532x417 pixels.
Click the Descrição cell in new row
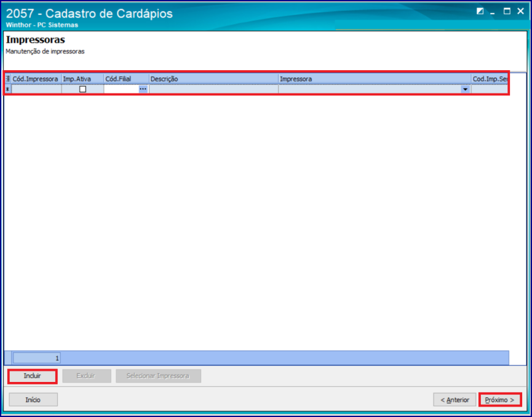tap(214, 89)
